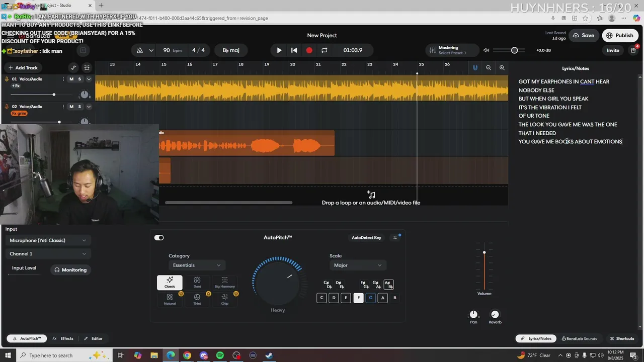Start recording with the red record button

coord(309,50)
